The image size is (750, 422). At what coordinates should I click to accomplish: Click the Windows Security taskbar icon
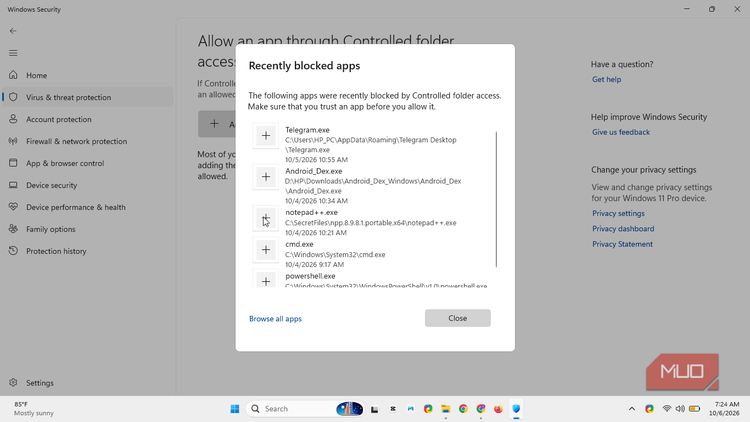pyautogui.click(x=516, y=409)
